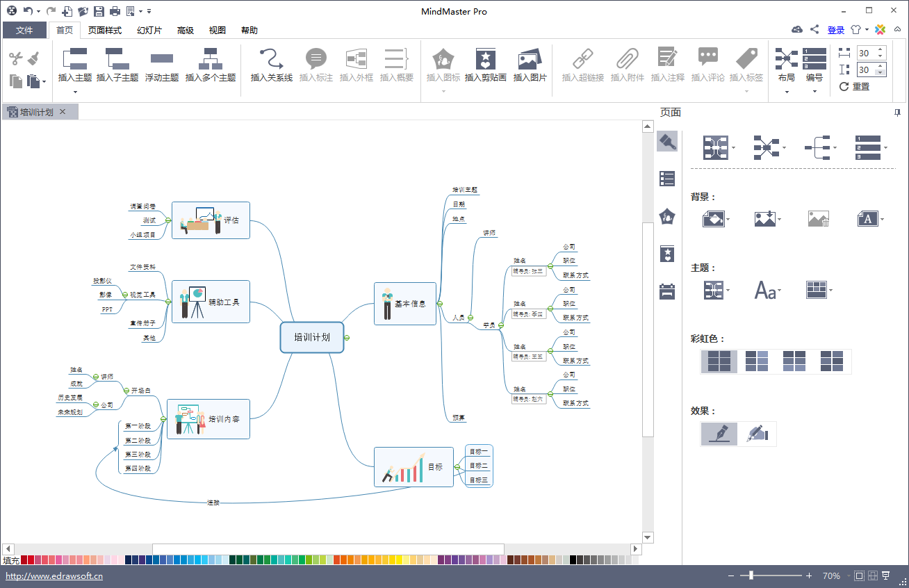Screen dimensions: 909x588
Task: Insert a floating topic (浮动主题)
Action: pos(162,65)
